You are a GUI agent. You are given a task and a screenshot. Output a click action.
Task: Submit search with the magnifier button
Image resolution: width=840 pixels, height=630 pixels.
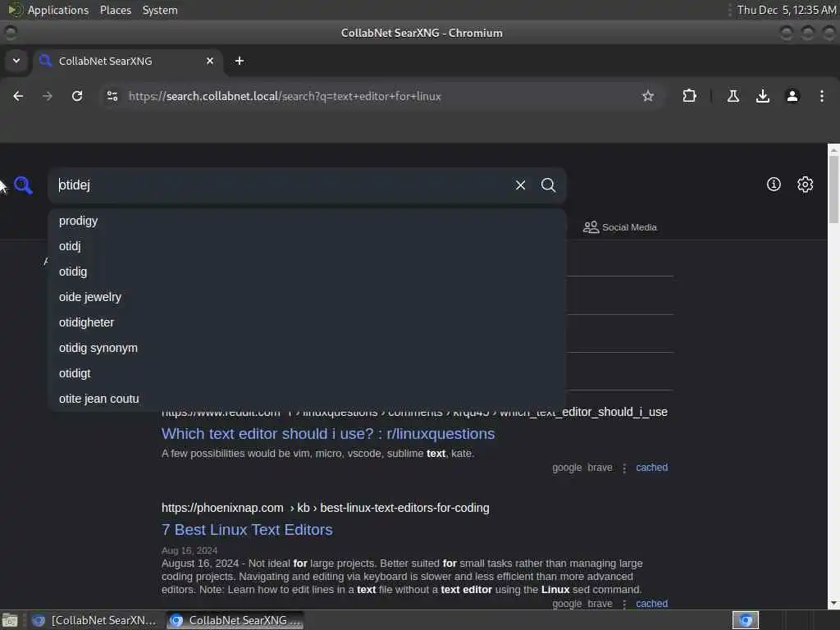click(x=548, y=185)
